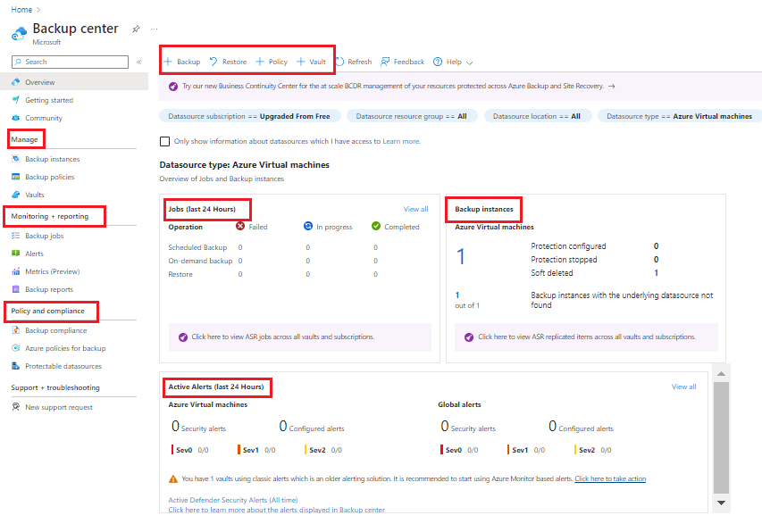The height and width of the screenshot is (532, 762).
Task: Click the Azure policies for backup icon
Action: pos(15,348)
